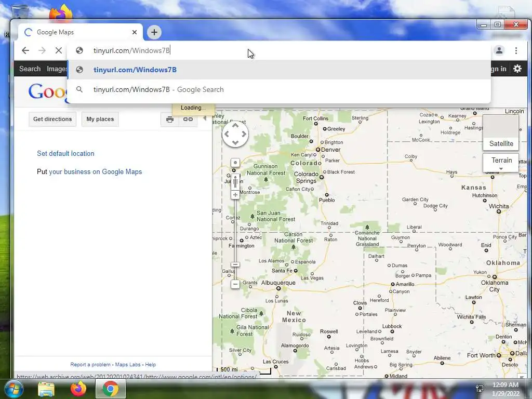Pan map right with arrow
The image size is (532, 399).
244,134
